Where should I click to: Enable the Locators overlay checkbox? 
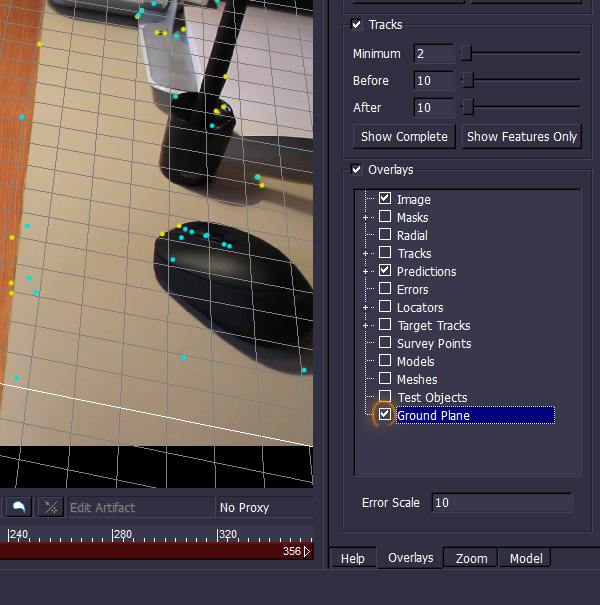click(385, 307)
